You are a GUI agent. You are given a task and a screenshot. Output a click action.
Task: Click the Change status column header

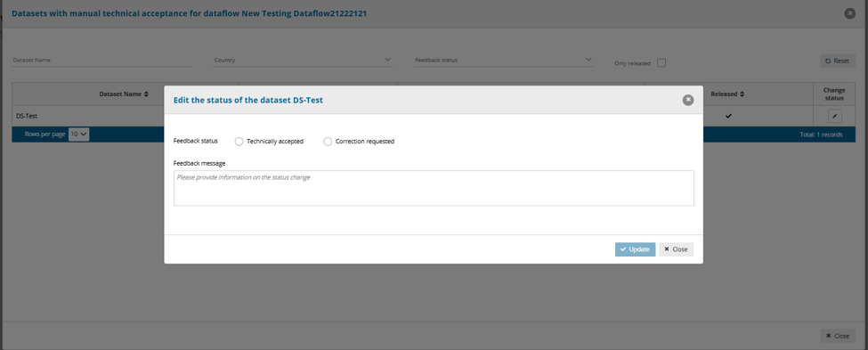coord(834,94)
